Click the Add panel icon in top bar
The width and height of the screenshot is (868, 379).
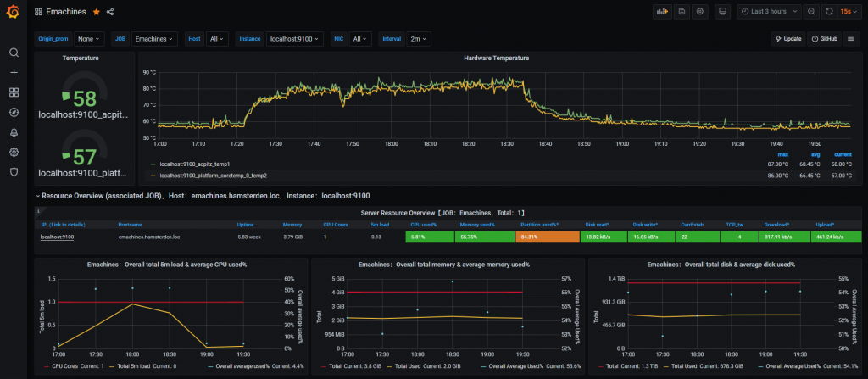[x=663, y=12]
